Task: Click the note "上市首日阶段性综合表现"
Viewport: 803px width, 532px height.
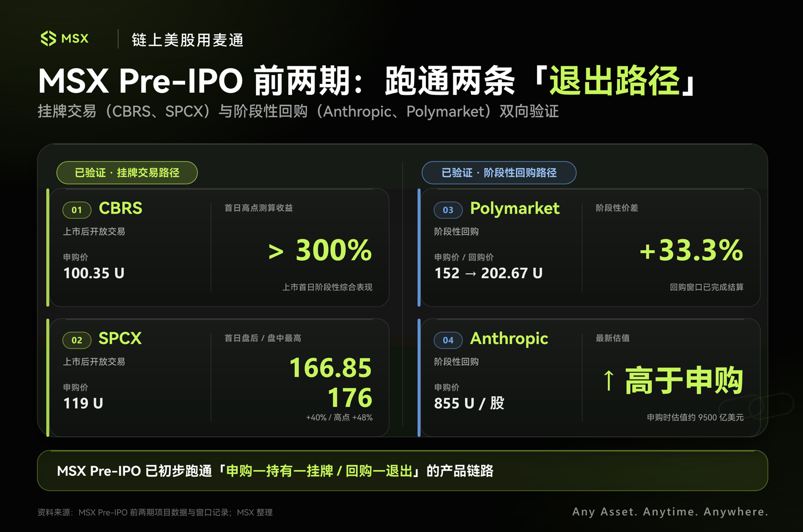Action: (327, 287)
